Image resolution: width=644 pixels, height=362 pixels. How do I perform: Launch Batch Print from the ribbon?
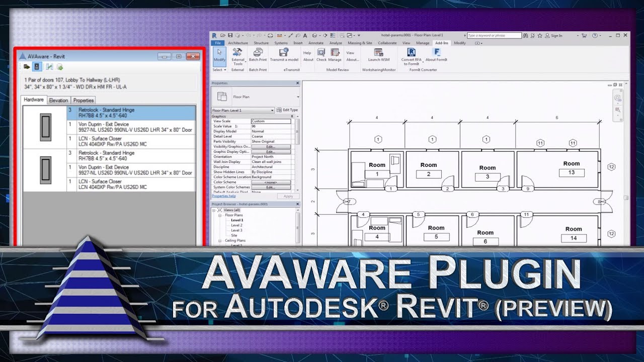[x=258, y=55]
